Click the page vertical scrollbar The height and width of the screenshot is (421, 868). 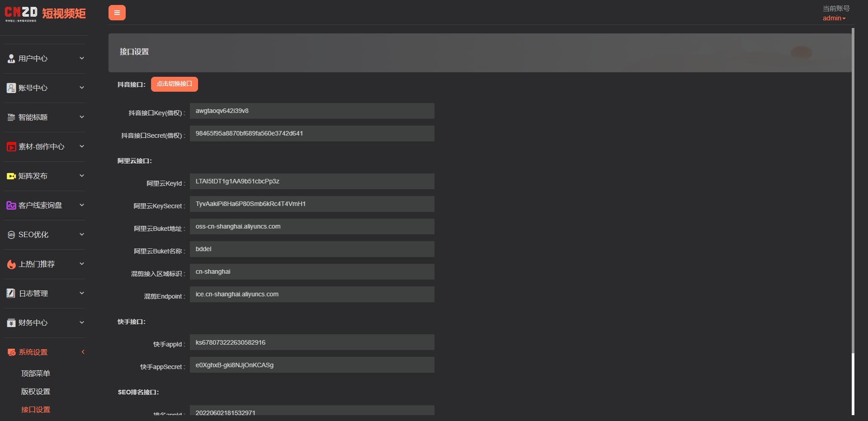click(x=853, y=190)
